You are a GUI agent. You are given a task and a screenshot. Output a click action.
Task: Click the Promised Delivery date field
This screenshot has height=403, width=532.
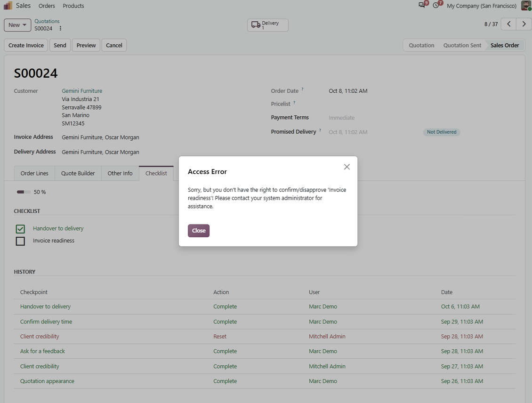[x=348, y=132]
